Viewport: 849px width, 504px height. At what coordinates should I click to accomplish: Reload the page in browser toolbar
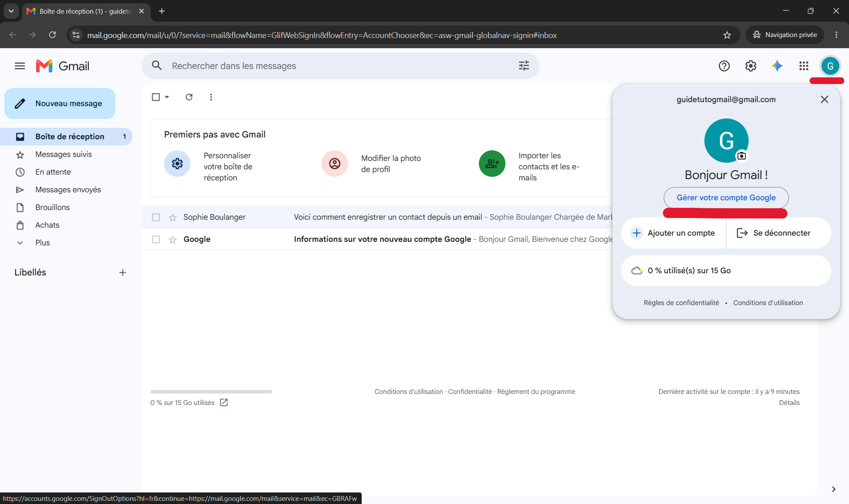(x=52, y=35)
